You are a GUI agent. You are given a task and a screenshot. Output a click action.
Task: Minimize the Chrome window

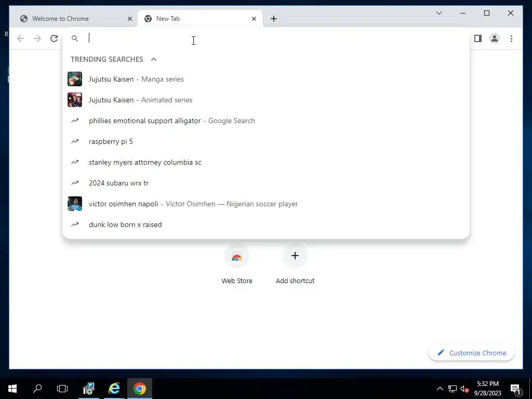[463, 13]
